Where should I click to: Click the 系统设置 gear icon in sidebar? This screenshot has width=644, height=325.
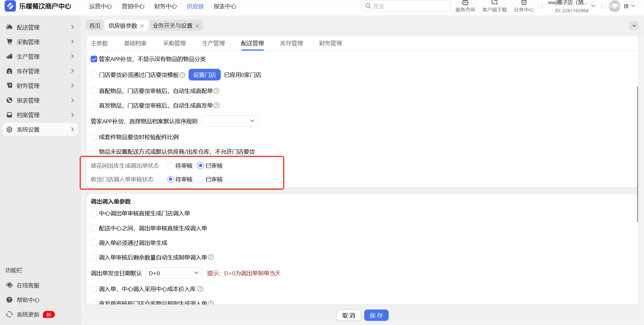click(x=10, y=130)
